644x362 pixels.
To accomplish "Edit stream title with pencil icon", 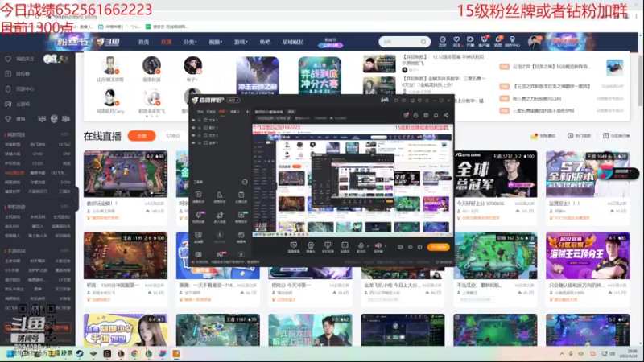I will point(289,118).
